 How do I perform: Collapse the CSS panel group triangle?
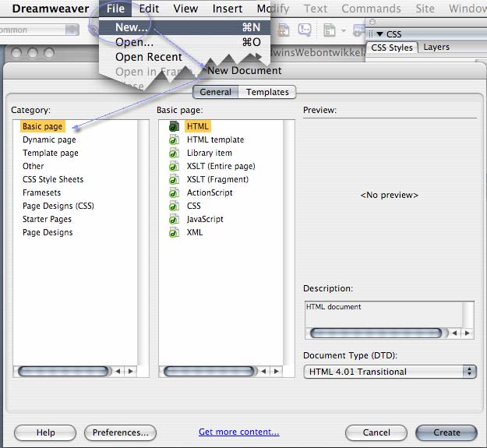click(x=379, y=34)
